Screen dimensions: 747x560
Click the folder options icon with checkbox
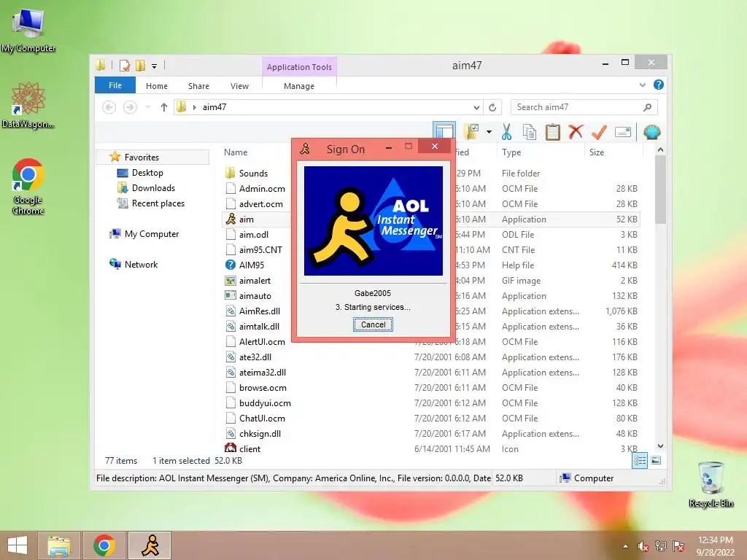point(472,131)
